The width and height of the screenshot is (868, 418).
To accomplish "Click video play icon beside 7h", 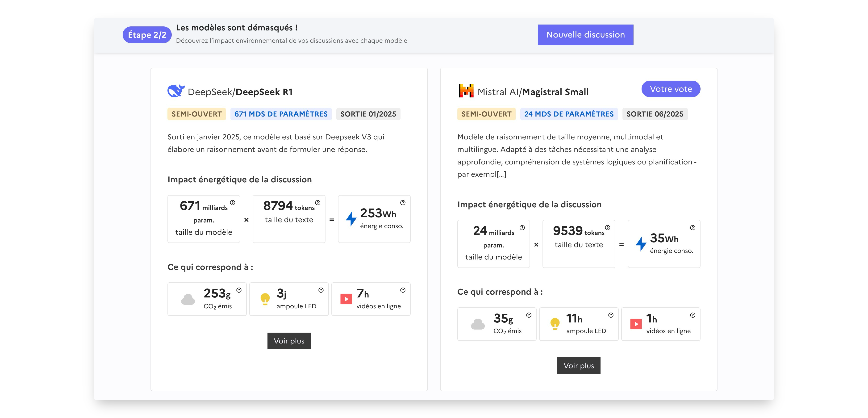I will point(346,299).
